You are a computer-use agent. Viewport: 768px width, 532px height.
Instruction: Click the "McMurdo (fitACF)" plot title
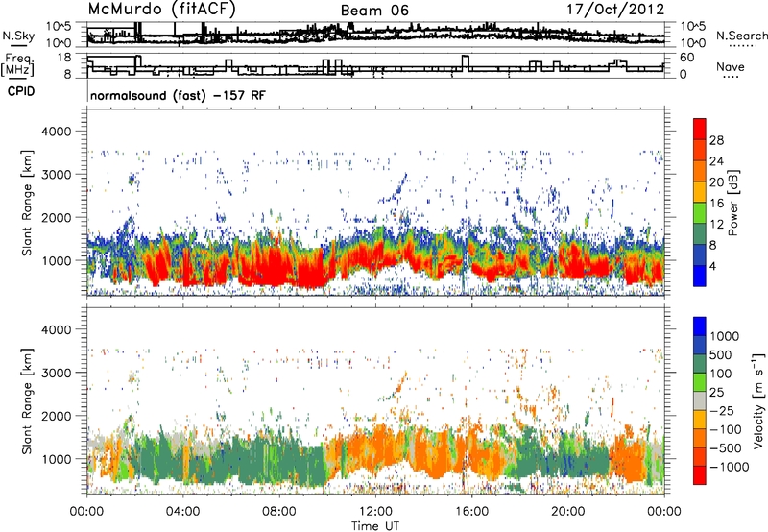161,10
